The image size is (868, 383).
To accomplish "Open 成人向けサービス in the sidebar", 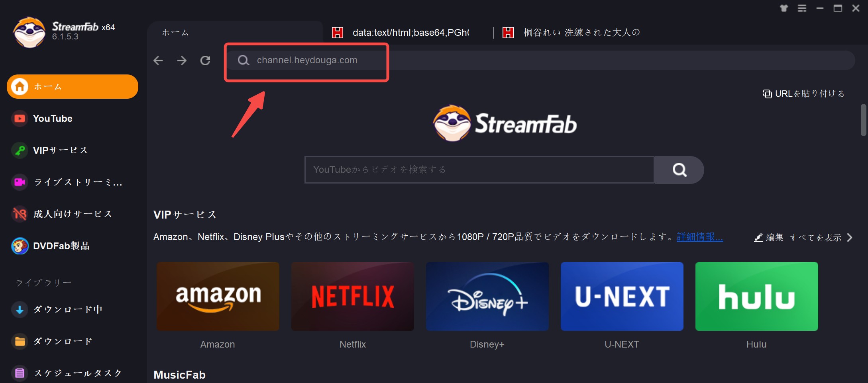I will (x=73, y=214).
